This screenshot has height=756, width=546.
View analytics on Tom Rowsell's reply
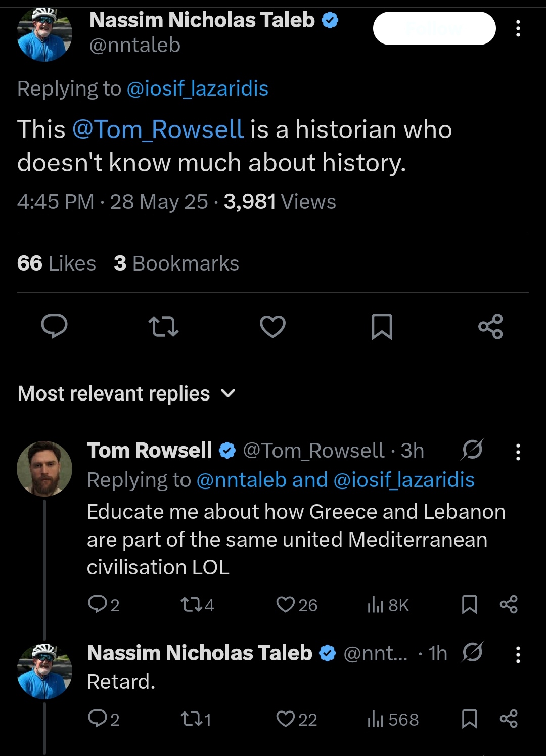pos(376,605)
